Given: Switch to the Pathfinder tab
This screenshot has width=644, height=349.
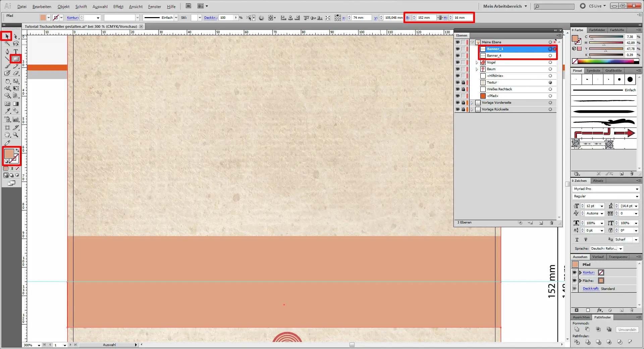Looking at the screenshot, I should (602, 317).
